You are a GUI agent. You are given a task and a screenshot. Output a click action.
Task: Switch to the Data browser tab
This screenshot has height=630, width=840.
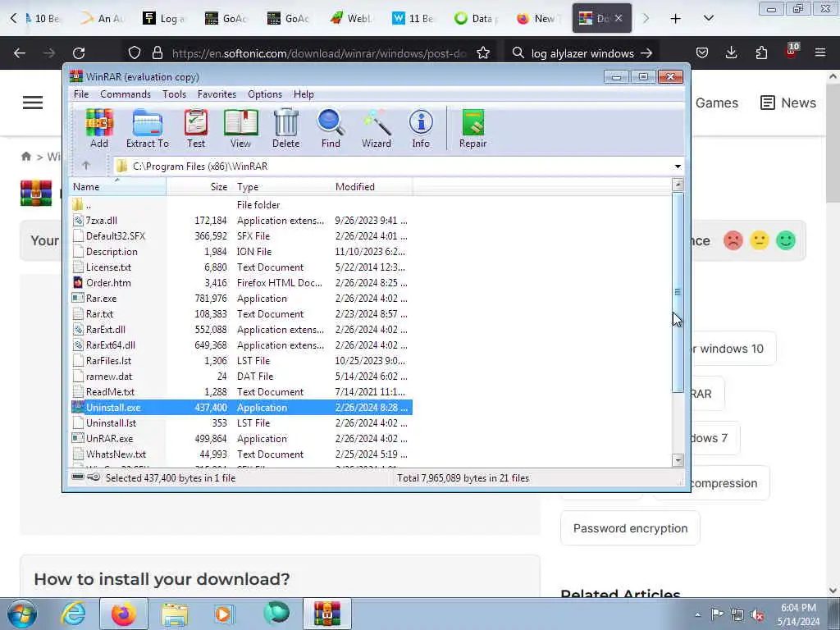coord(477,18)
